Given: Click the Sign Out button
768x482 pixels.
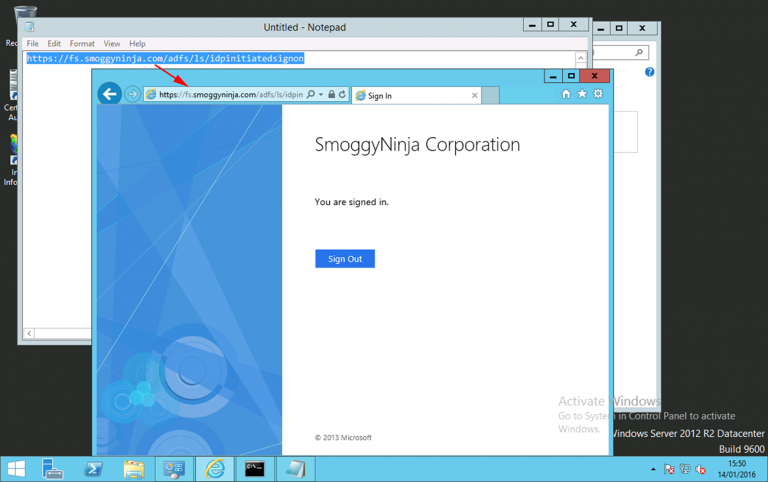Looking at the screenshot, I should [345, 259].
